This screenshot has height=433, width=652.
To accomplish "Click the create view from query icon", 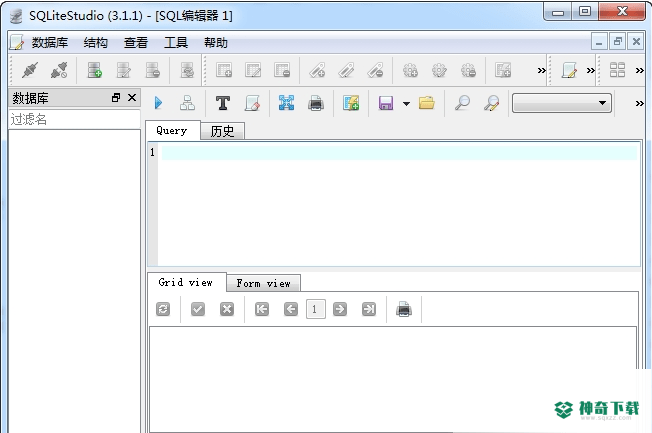I will 351,103.
